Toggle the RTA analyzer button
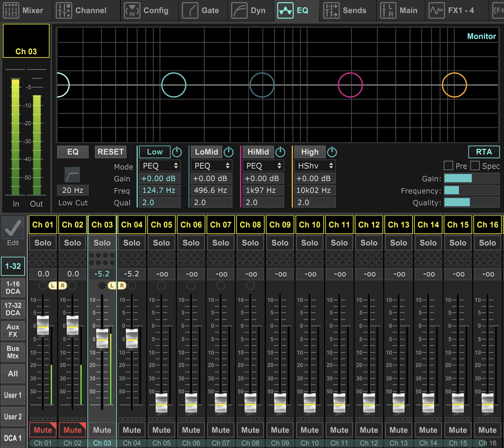This screenshot has height=448, width=504. pos(484,152)
